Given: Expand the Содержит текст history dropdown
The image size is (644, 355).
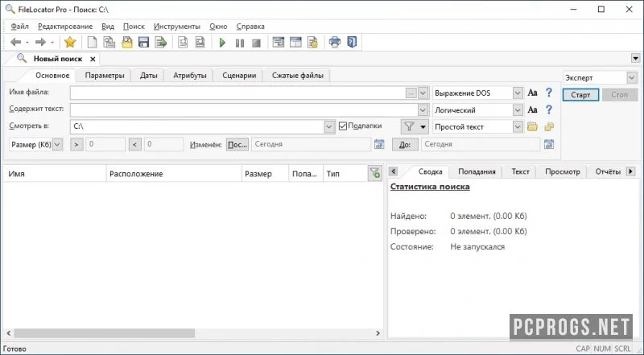Looking at the screenshot, I should [423, 110].
